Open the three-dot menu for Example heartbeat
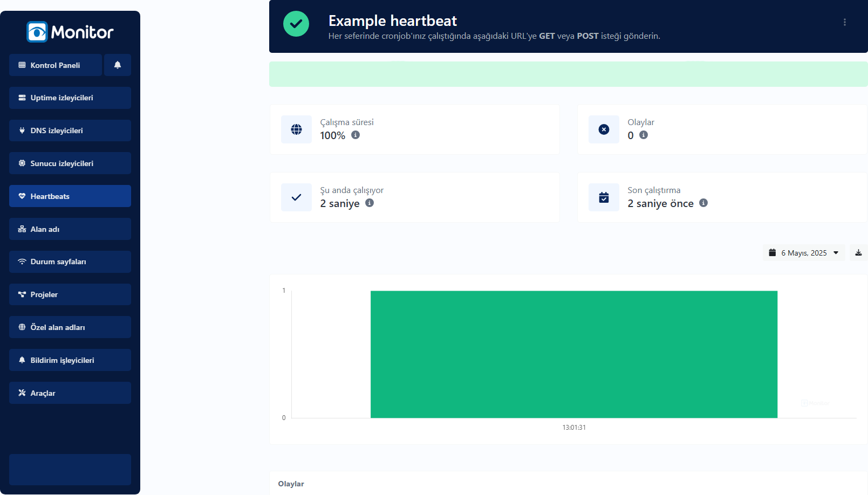The width and height of the screenshot is (868, 495). pyautogui.click(x=844, y=22)
